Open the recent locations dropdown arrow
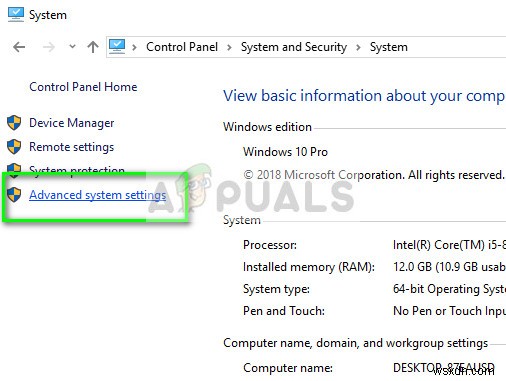 click(x=72, y=47)
